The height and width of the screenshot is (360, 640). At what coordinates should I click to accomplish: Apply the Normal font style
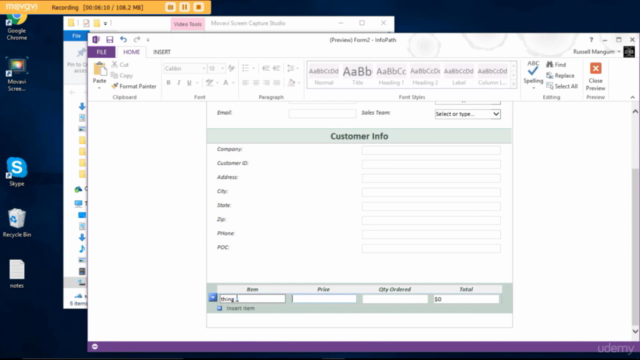pos(324,75)
